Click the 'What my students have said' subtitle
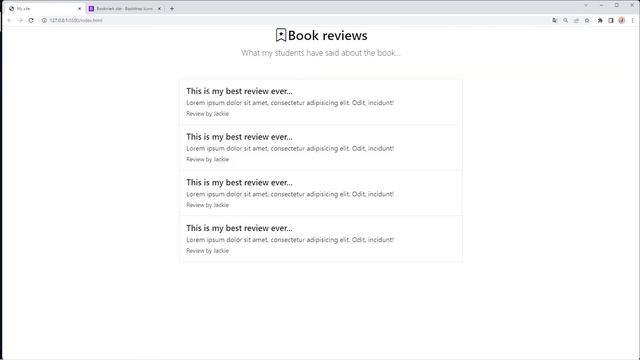 [x=320, y=53]
